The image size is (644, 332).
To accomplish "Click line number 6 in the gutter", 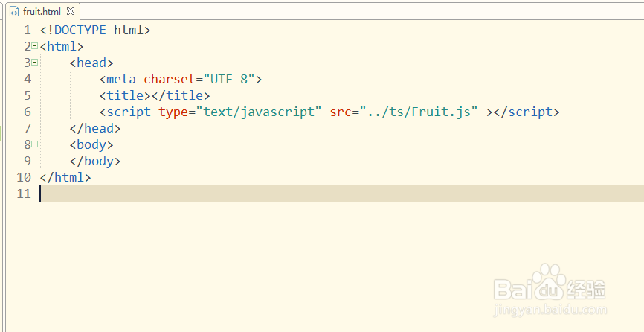I will pos(27,112).
